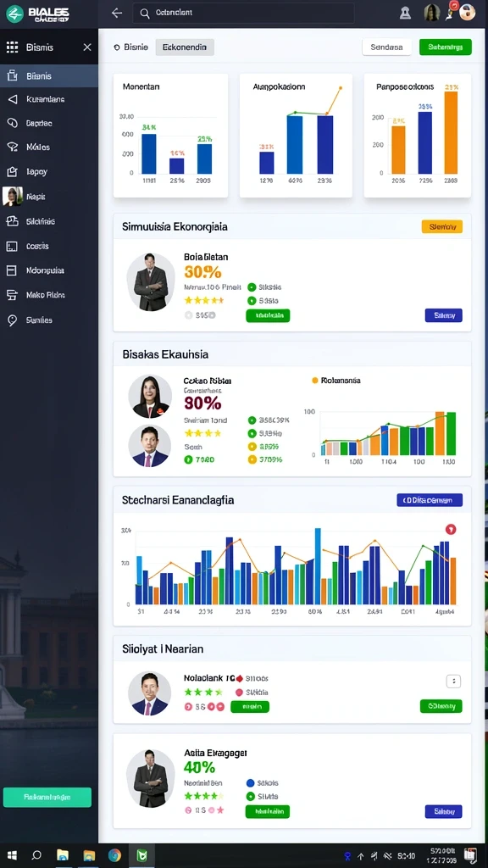Click the green button beside Sendasa
This screenshot has width=488, height=868.
click(x=446, y=47)
